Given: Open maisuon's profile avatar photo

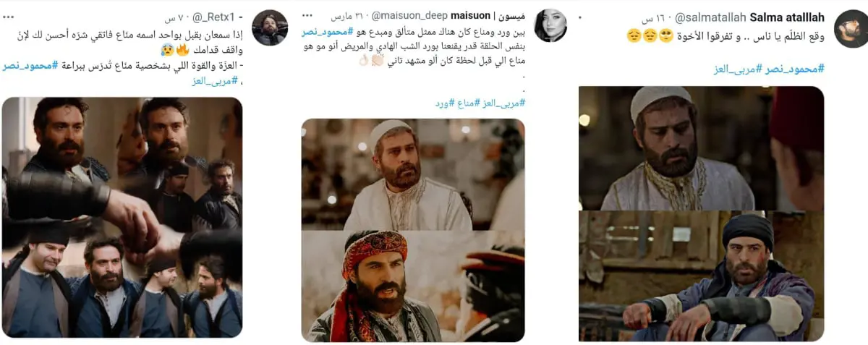Looking at the screenshot, I should (550, 26).
